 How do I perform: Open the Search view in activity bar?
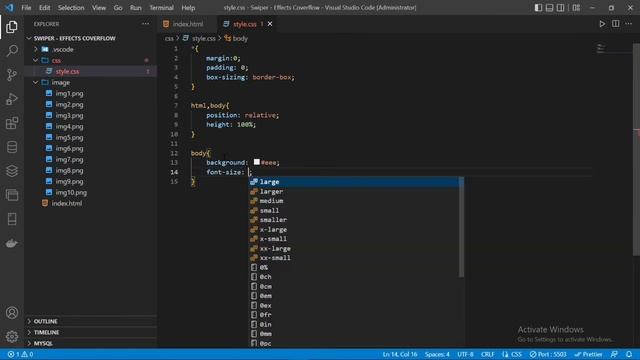pyautogui.click(x=12, y=51)
